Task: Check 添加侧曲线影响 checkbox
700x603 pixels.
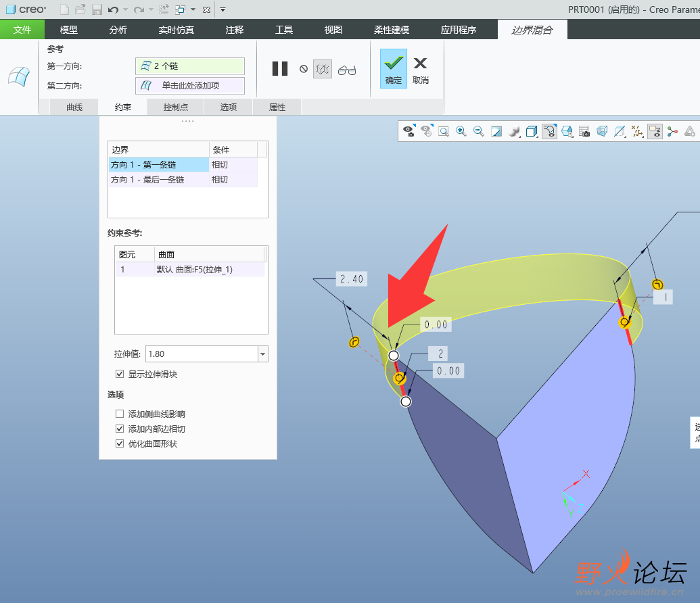Action: pos(120,414)
